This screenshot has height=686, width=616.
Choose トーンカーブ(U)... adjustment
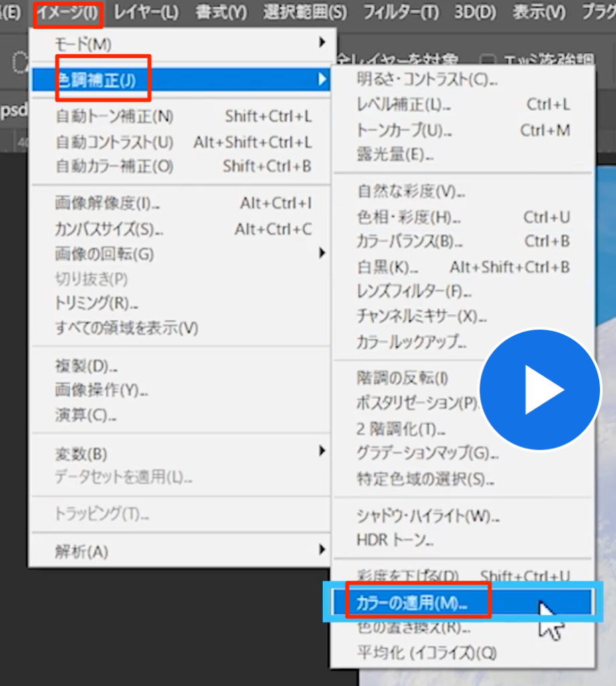coord(400,129)
